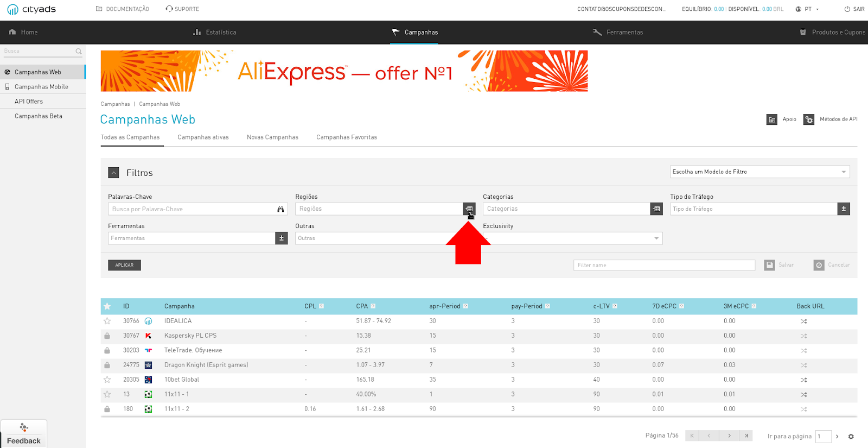
Task: Click lock icon for Kaspersky PL CPS
Action: [x=107, y=336]
